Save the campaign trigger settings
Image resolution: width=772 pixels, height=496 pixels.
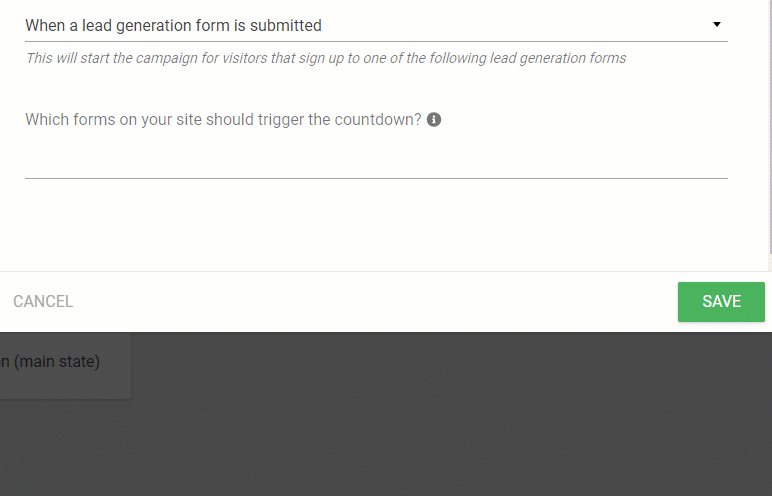click(x=721, y=301)
